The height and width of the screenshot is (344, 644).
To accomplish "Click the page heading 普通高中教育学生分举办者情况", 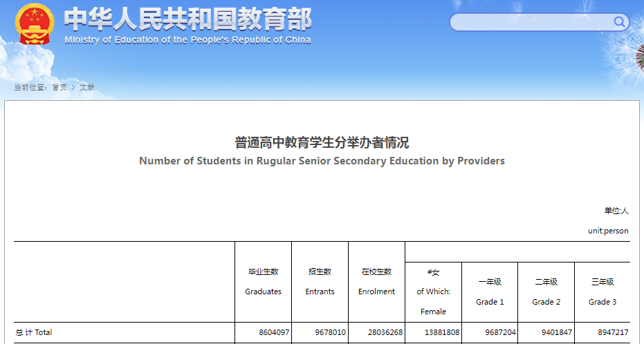I will [x=322, y=143].
